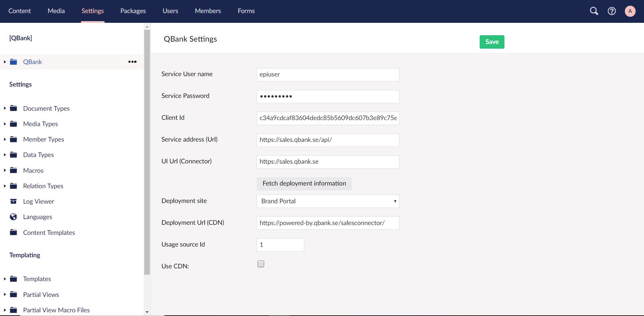
Task: Open Content Templates tree item
Action: pos(49,232)
